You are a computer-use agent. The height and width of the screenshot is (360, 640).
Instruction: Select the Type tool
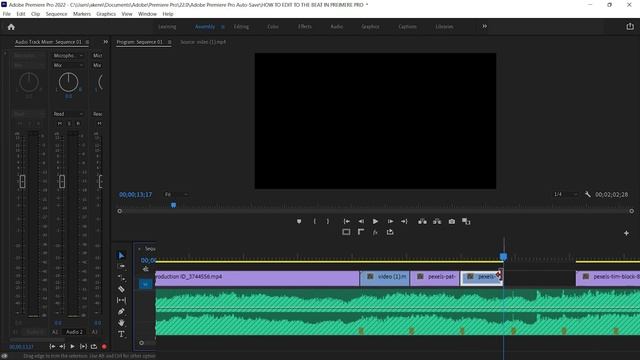[x=121, y=334]
